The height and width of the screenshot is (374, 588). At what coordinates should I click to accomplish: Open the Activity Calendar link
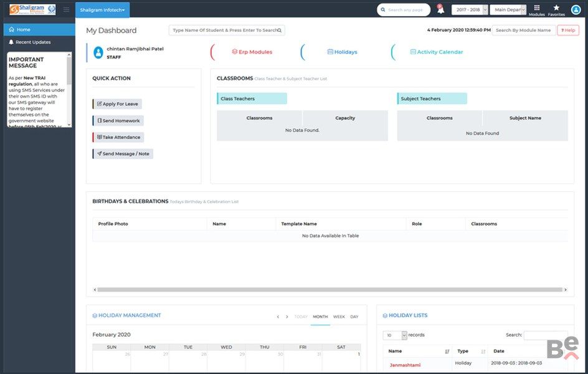pyautogui.click(x=437, y=52)
